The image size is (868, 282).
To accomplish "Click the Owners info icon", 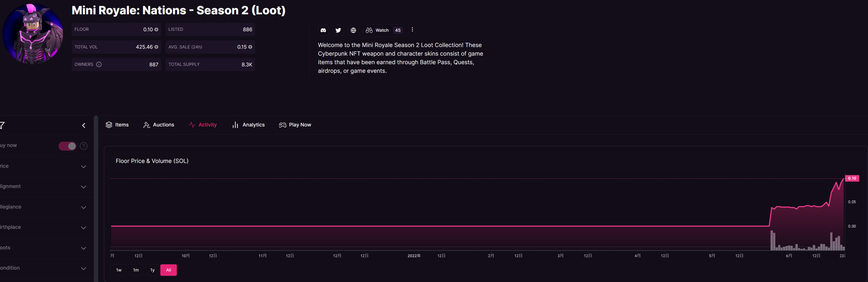I will pos(99,64).
